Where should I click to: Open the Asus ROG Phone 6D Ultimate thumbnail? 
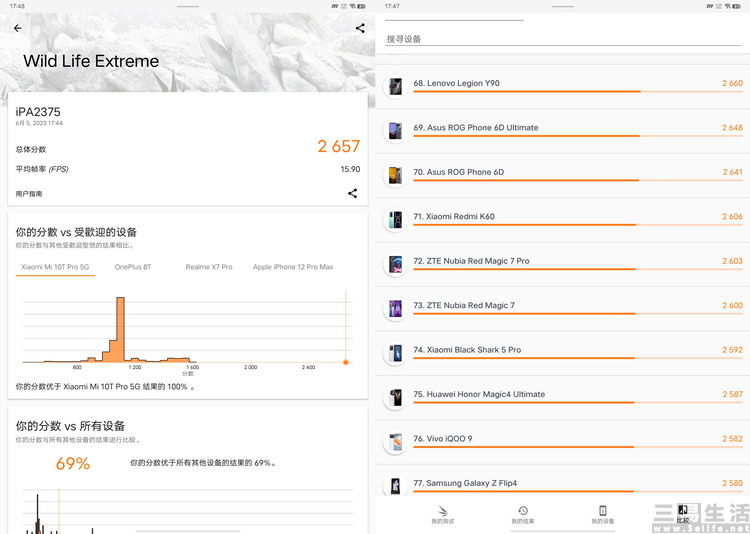(396, 131)
